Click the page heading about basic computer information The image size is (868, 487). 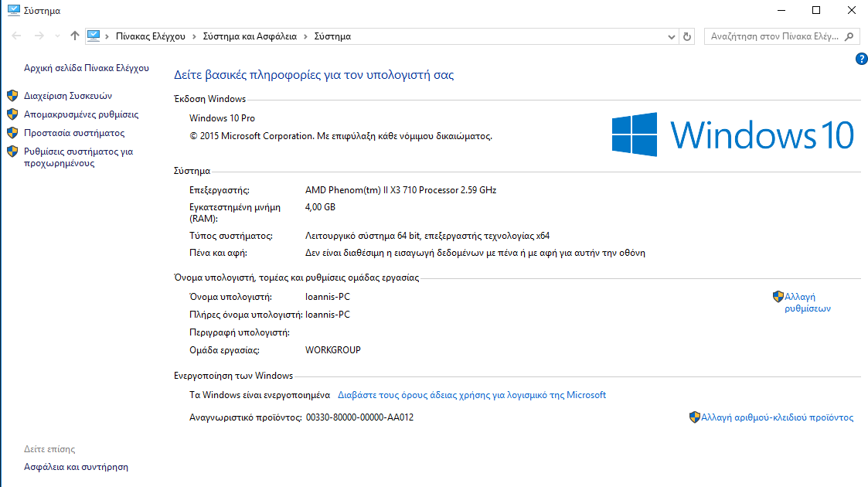tap(314, 75)
